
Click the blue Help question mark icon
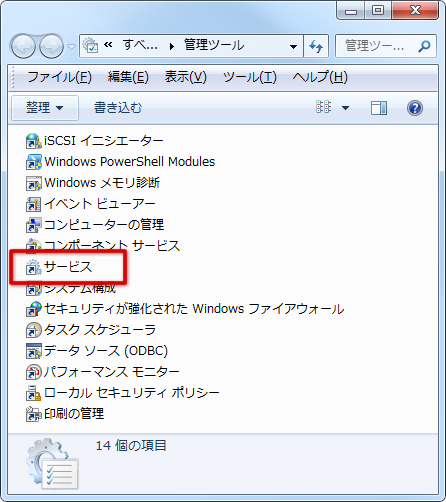pos(415,108)
